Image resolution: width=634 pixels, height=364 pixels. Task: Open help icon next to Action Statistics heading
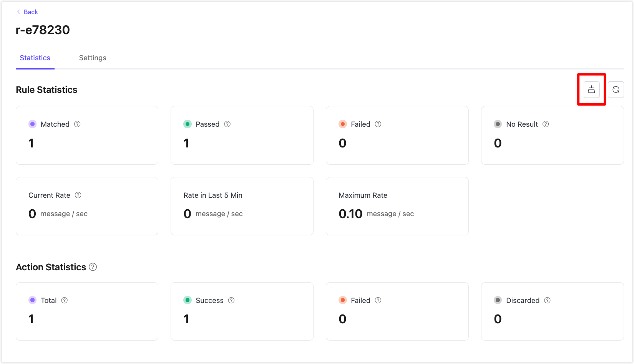pyautogui.click(x=93, y=267)
